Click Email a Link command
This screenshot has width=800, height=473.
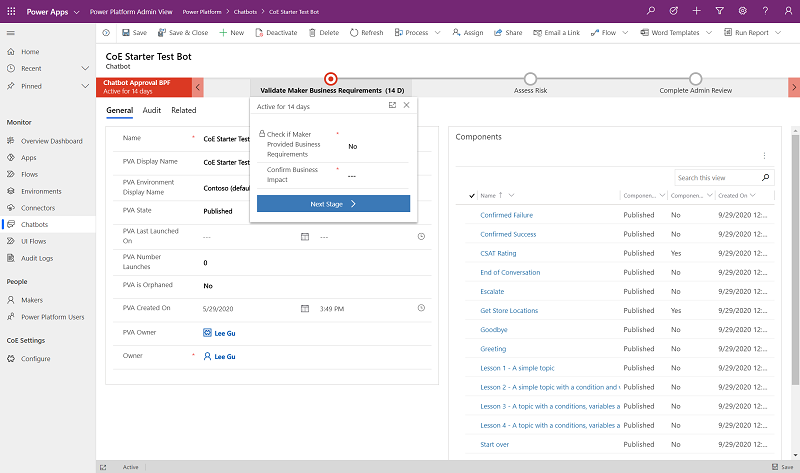(557, 33)
